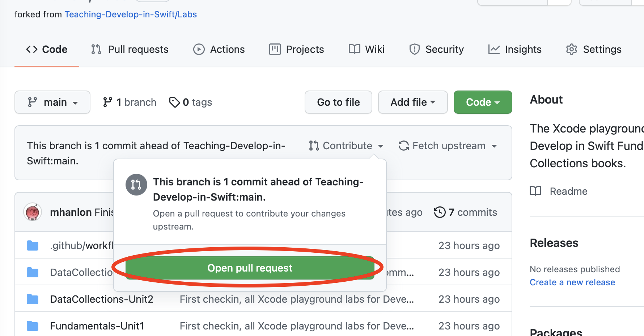Click the branch icon beside 1 branch

[x=107, y=102]
